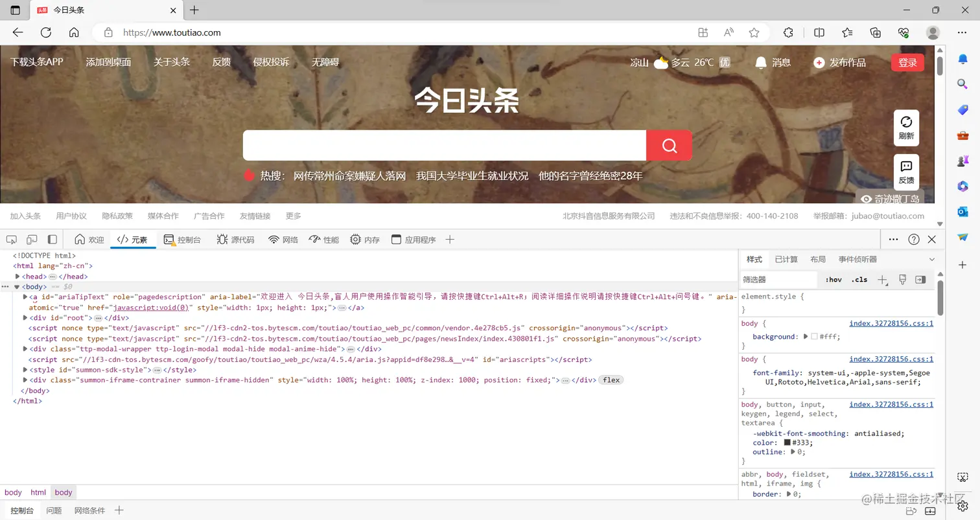
Task: Toggle the inspect element picker in DevTools
Action: [x=12, y=240]
